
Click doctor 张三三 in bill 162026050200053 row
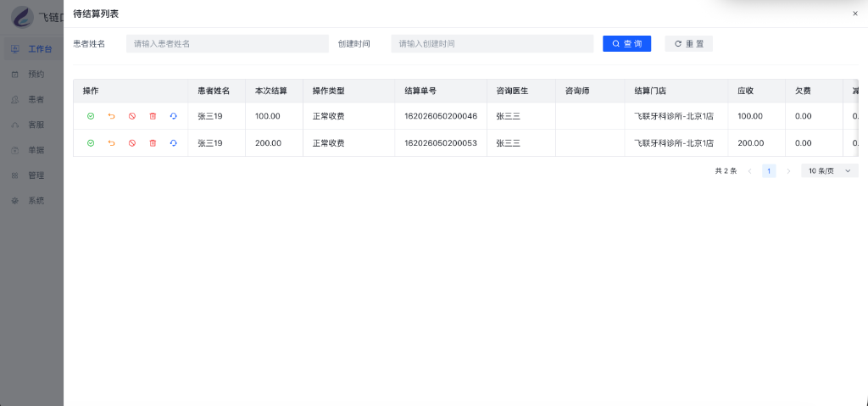click(509, 143)
